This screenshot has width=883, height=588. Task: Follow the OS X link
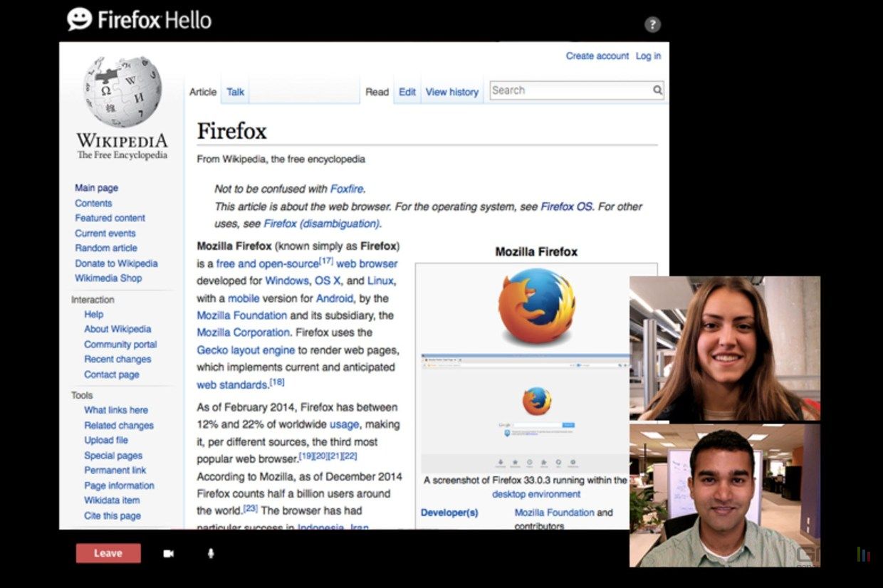(328, 280)
